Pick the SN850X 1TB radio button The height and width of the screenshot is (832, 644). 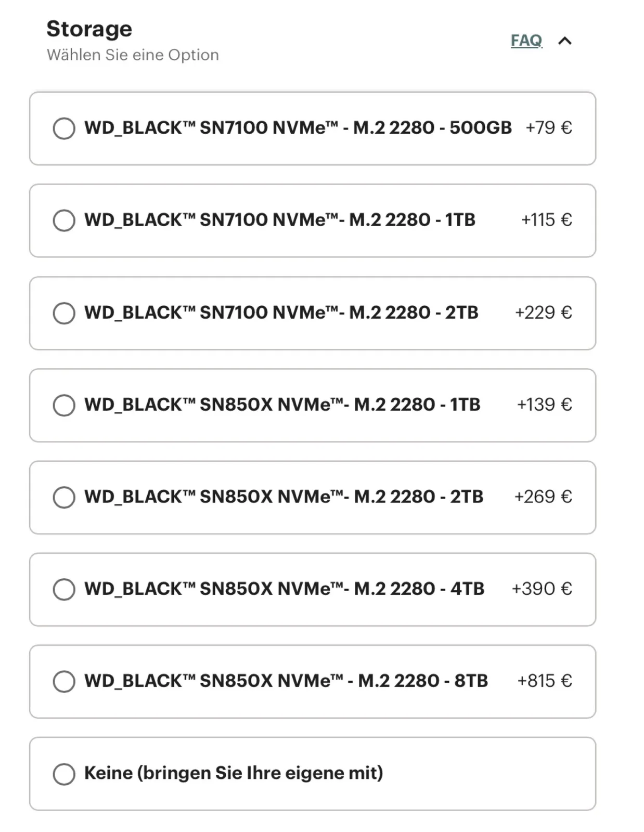pyautogui.click(x=64, y=405)
